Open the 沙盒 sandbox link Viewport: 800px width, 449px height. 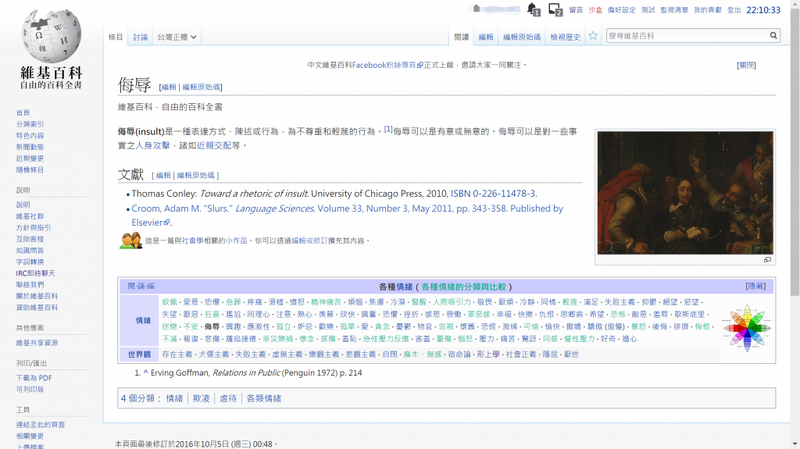click(595, 10)
